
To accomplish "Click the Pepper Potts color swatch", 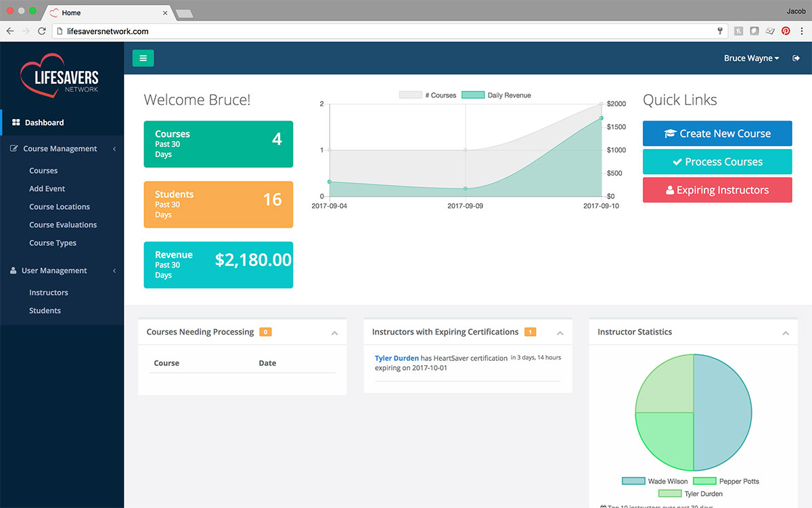I will [704, 482].
